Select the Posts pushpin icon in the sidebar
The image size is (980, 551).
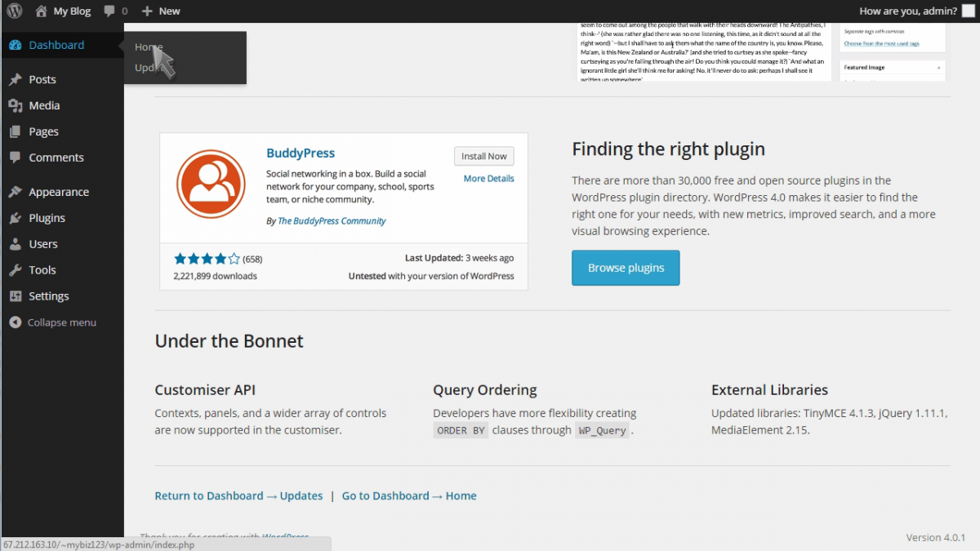[x=17, y=79]
